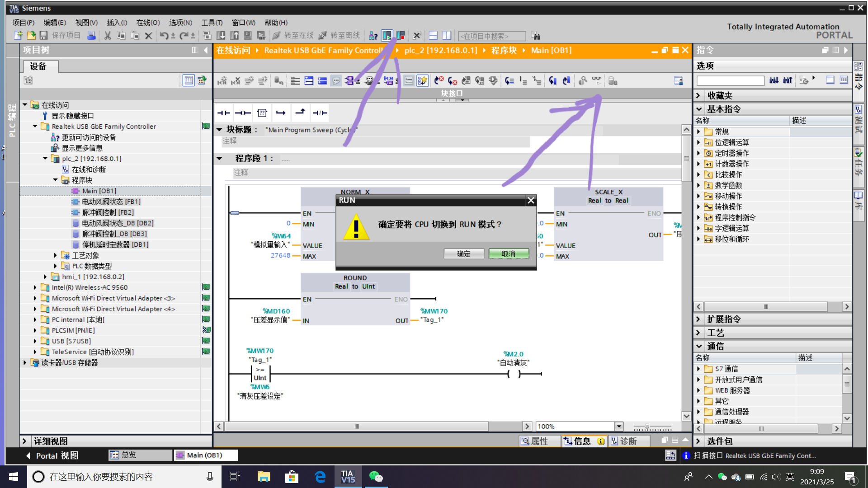Screen dimensions: 868x488
Task: Collapse the plc_2 [192.168.0.1] tree node
Action: pos(45,159)
